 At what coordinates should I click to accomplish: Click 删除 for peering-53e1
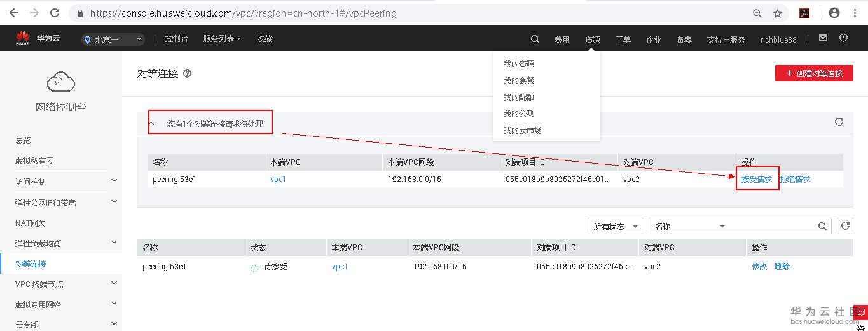782,267
